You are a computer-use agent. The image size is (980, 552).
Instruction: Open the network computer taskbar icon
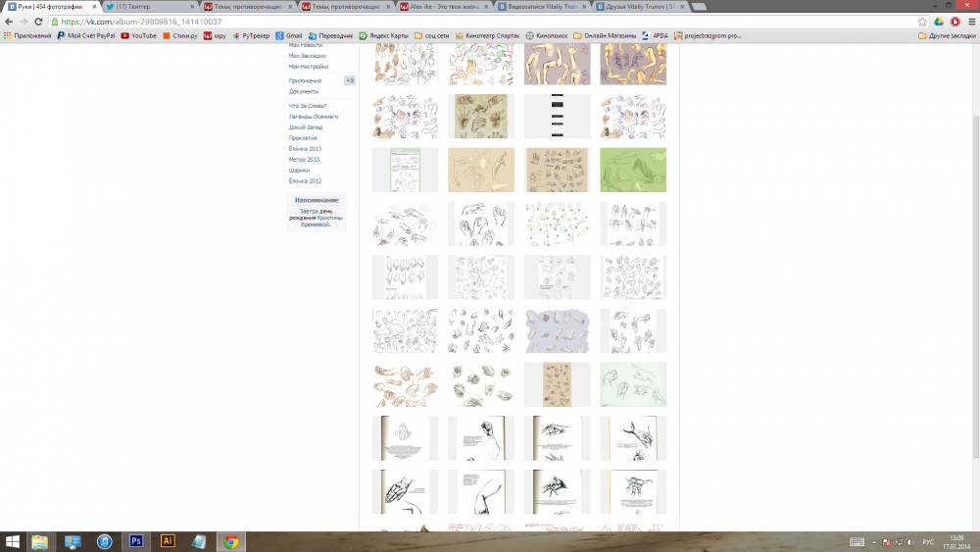pyautogui.click(x=73, y=541)
